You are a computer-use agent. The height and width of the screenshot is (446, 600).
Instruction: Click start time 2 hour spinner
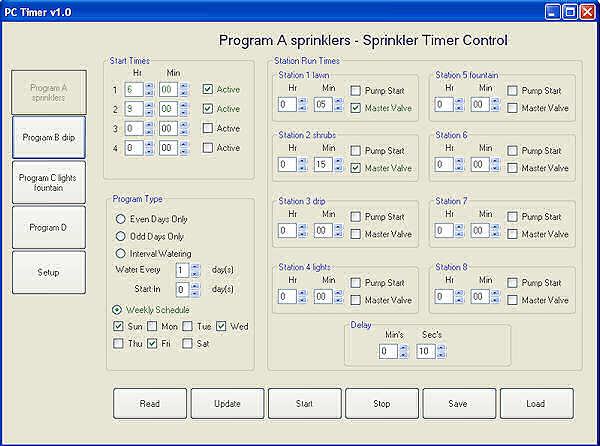coord(149,109)
